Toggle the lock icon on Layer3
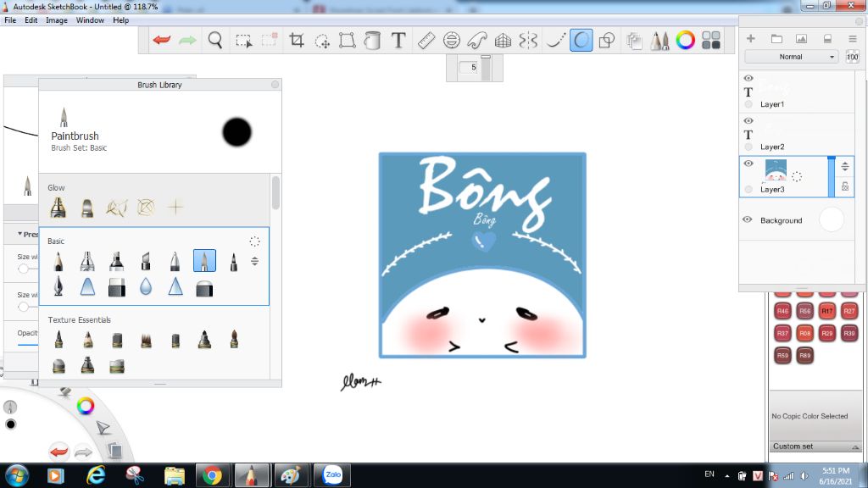The image size is (868, 488). click(845, 186)
